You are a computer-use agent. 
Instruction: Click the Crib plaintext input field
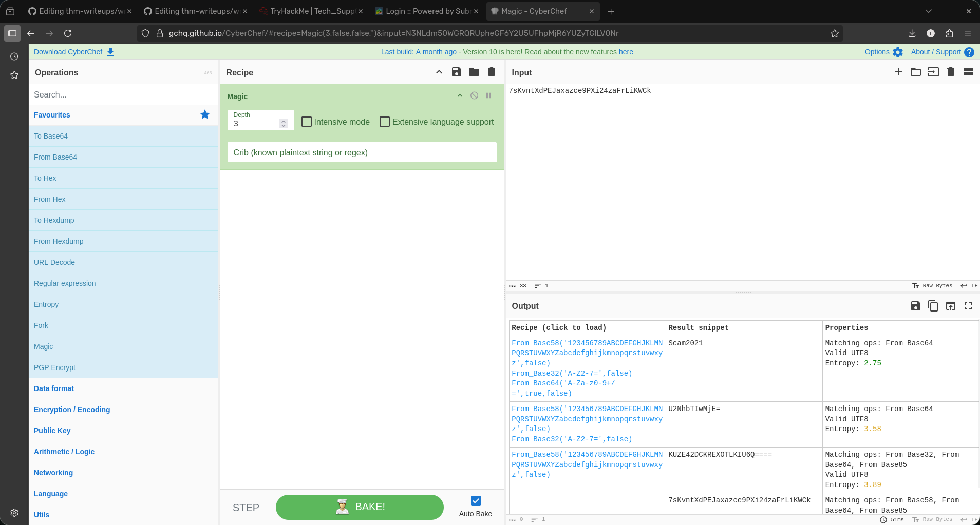[362, 152]
